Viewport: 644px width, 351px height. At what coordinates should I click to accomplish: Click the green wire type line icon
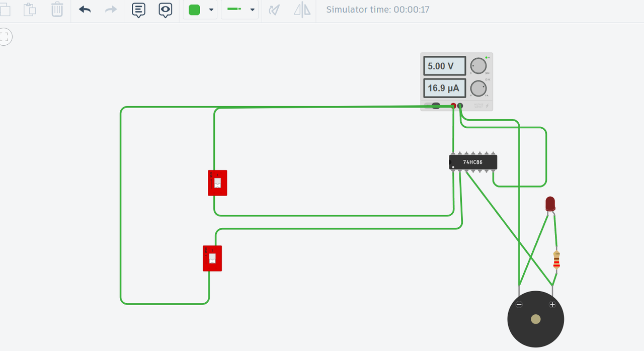coord(234,9)
